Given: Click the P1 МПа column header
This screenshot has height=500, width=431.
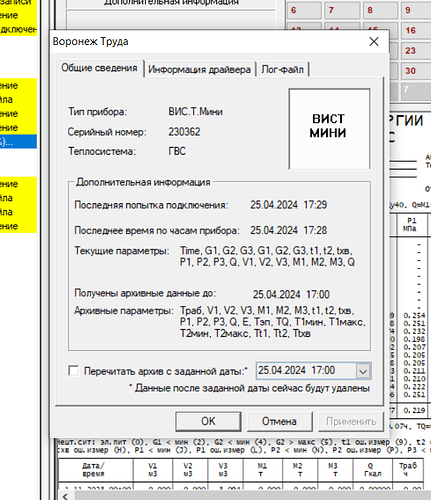Looking at the screenshot, I should point(411,225).
